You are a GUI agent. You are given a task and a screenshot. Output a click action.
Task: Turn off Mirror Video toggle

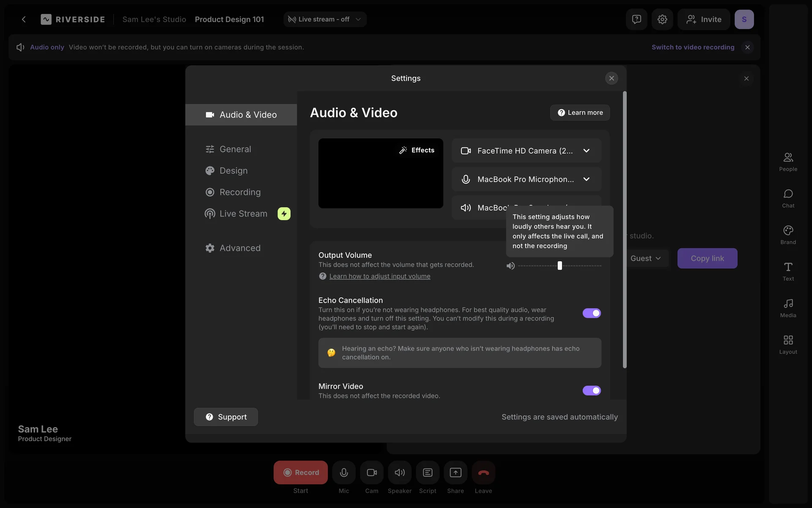click(592, 390)
